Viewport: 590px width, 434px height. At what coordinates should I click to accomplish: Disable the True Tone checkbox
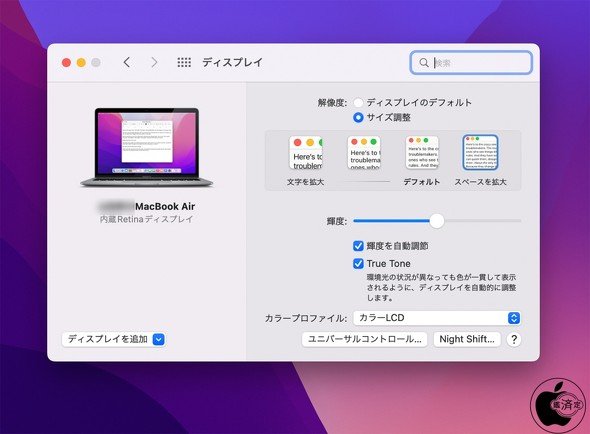pyautogui.click(x=358, y=263)
